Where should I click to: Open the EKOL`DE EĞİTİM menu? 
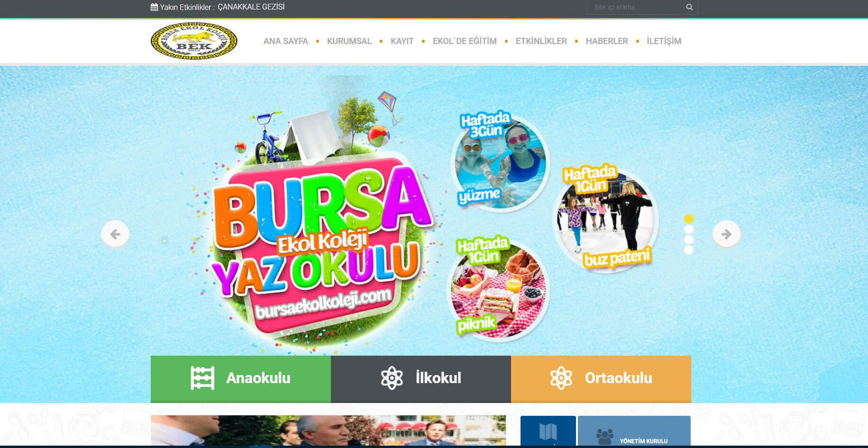tap(465, 41)
